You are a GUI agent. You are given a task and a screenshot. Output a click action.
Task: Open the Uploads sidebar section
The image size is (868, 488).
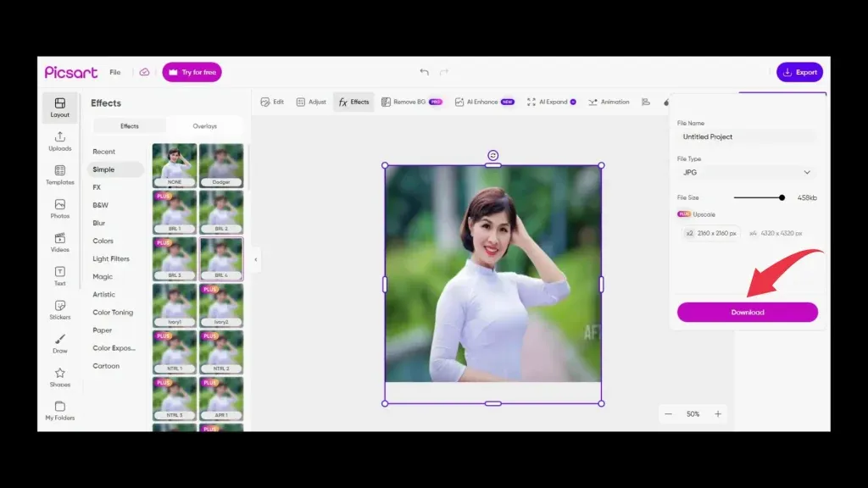click(x=60, y=141)
